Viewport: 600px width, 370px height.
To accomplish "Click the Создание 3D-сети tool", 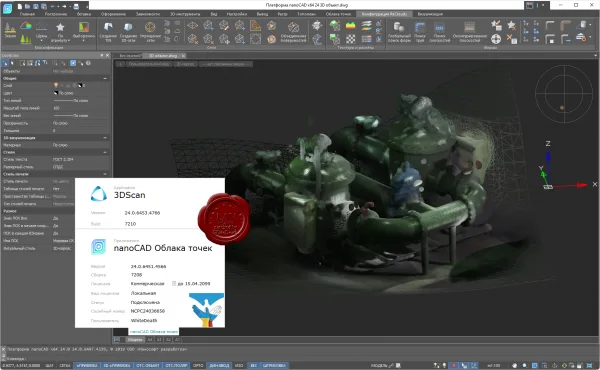I will point(129,32).
